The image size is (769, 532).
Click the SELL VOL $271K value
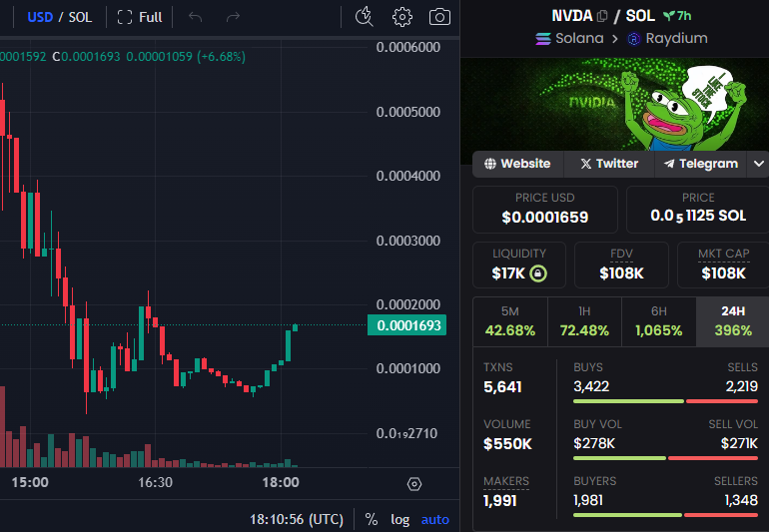(x=739, y=444)
